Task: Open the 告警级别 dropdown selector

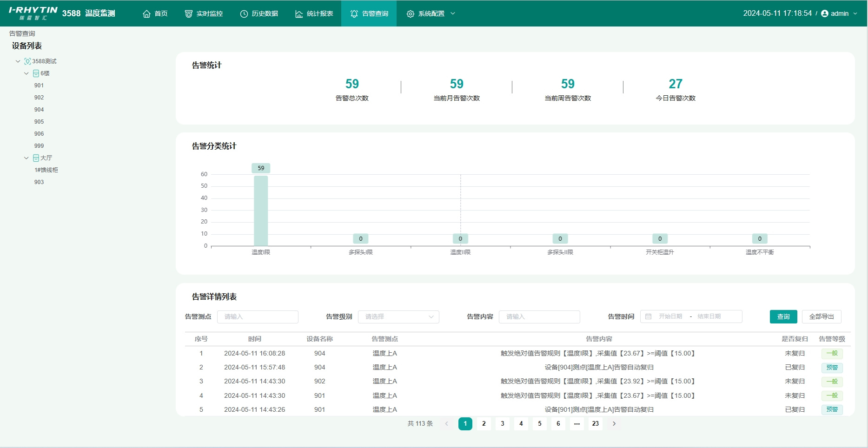Action: pyautogui.click(x=398, y=317)
